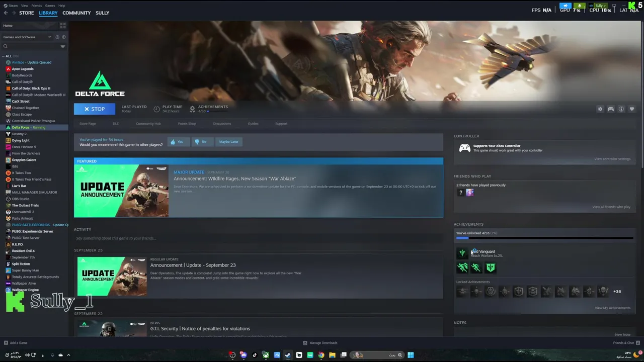Click the green shield unlocked achievement
644x362 pixels.
click(x=491, y=268)
